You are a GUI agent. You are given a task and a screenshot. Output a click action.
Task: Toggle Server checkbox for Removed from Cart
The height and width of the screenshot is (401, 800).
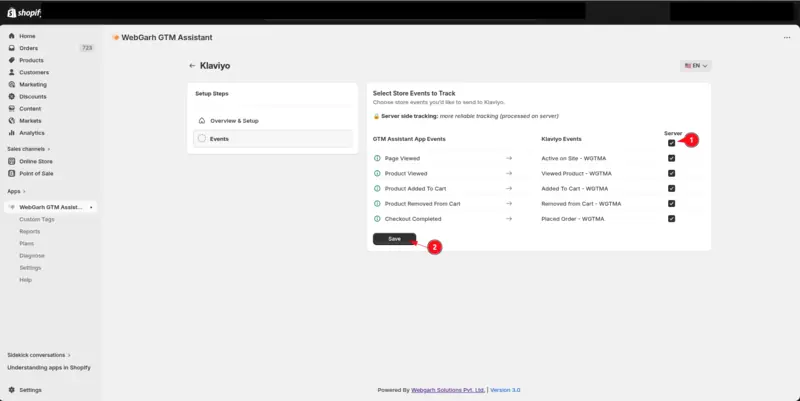(671, 204)
